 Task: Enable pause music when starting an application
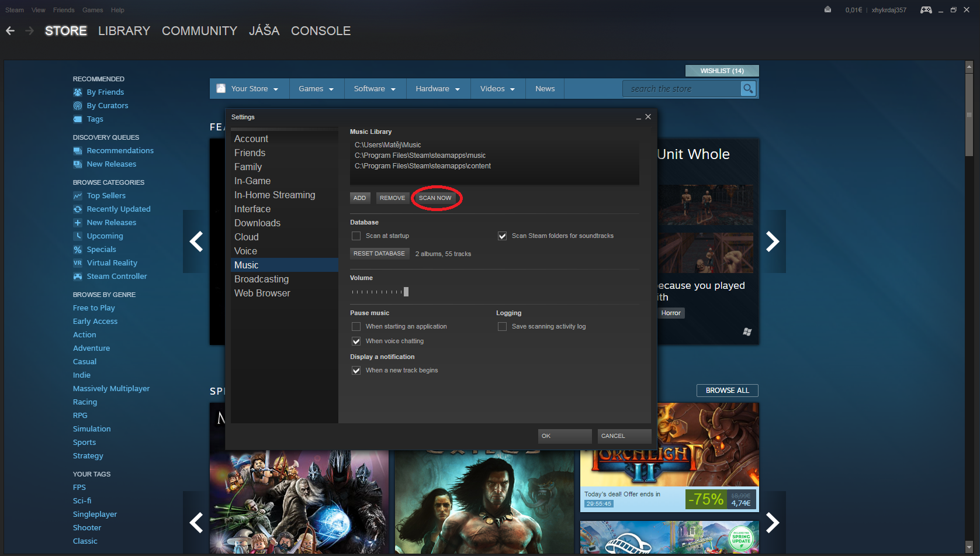[356, 327]
